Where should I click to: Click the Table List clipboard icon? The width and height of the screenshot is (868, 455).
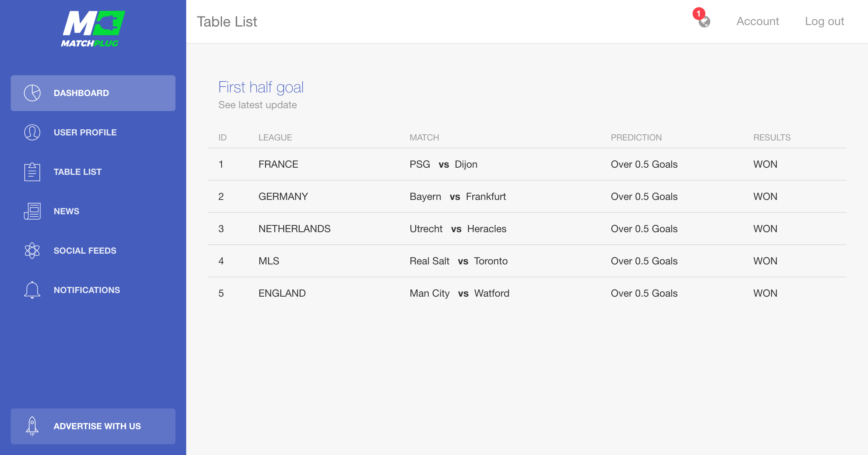32,172
